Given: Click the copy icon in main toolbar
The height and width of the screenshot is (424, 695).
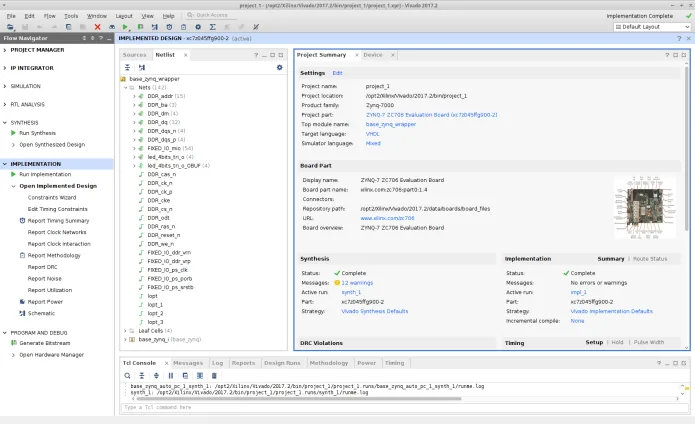Looking at the screenshot, I should click(x=68, y=27).
